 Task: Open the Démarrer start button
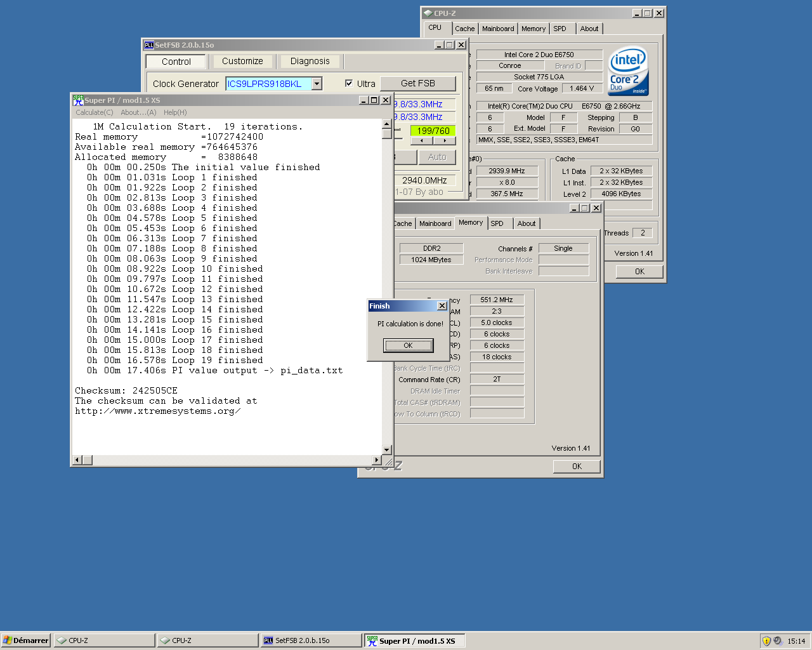tap(26, 640)
